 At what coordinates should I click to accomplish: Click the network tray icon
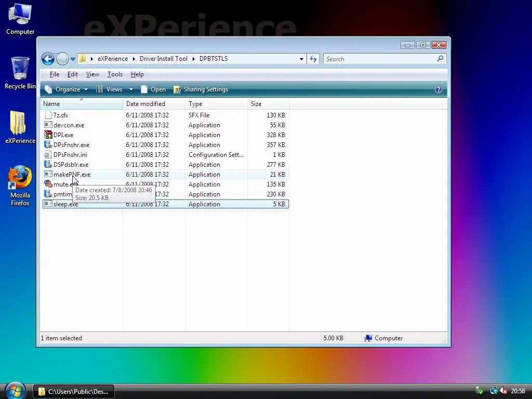click(x=494, y=391)
